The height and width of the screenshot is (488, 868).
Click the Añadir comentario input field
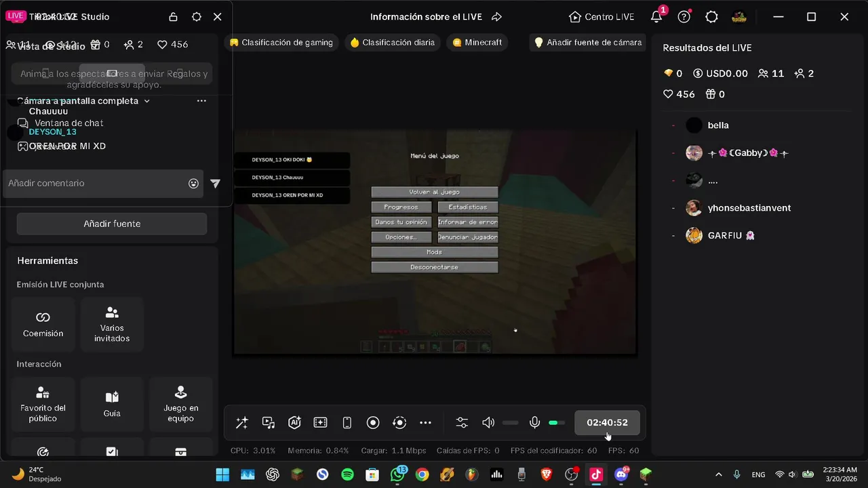coord(103,184)
